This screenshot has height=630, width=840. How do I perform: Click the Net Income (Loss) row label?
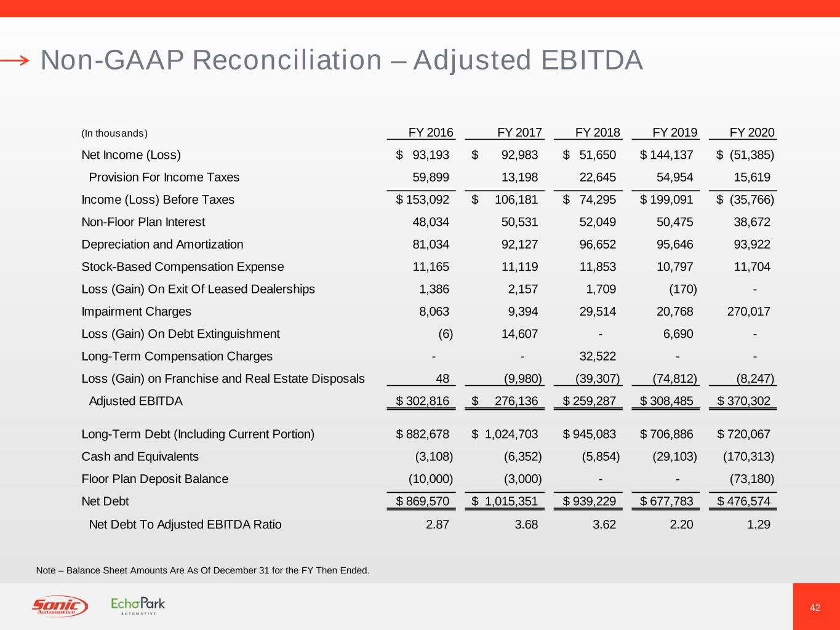click(131, 155)
